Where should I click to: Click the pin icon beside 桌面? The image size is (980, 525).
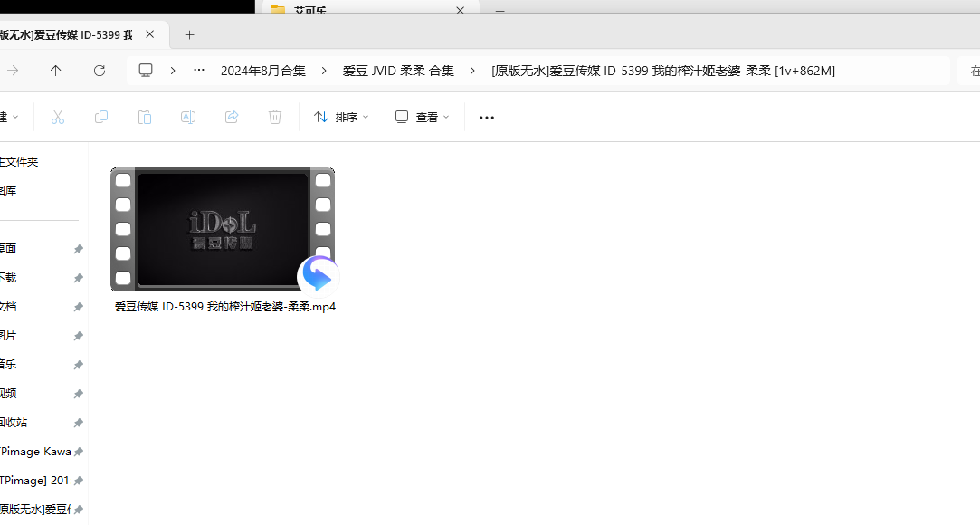point(78,250)
